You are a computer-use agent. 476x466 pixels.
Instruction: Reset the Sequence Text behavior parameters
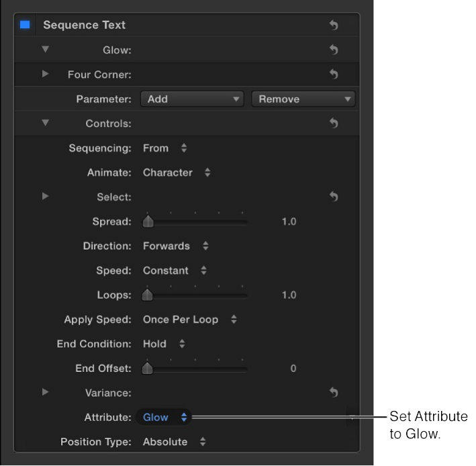pyautogui.click(x=334, y=26)
